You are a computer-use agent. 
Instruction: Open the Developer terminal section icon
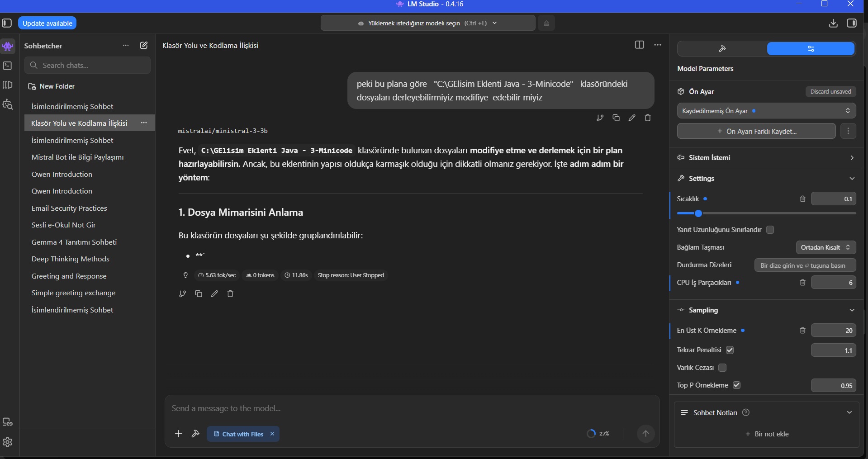pyautogui.click(x=8, y=66)
